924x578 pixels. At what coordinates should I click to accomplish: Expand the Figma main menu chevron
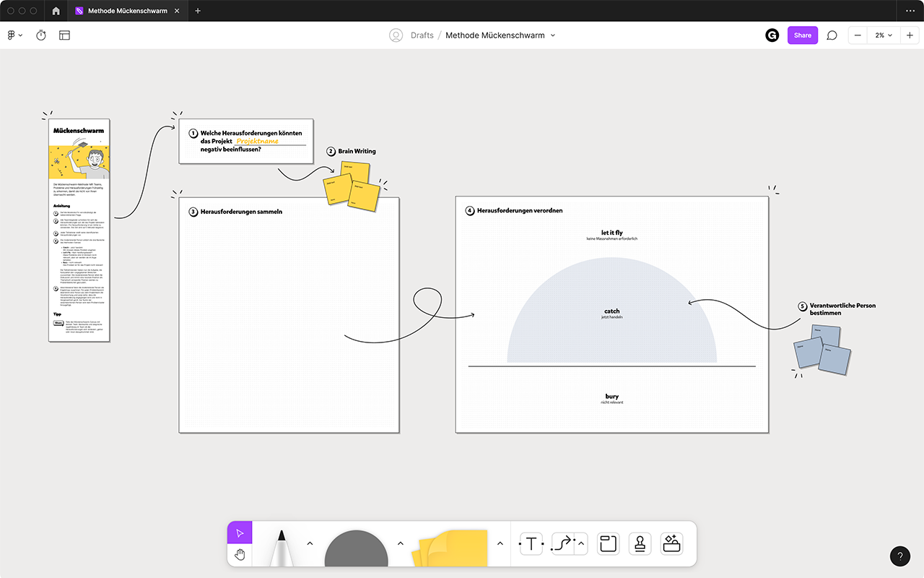point(20,34)
